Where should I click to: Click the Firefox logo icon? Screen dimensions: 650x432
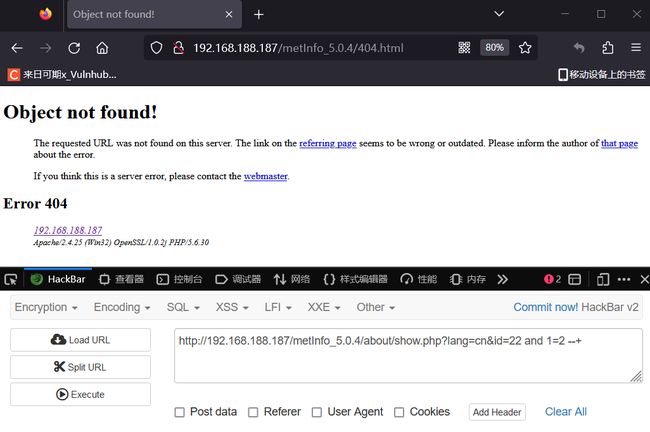46,14
